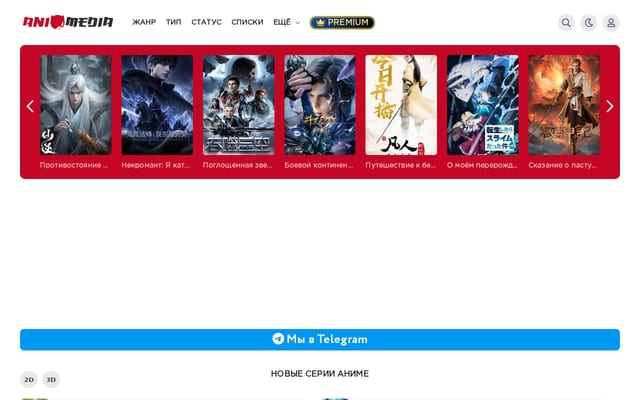
Task: Open the user profile icon
Action: pyautogui.click(x=611, y=22)
